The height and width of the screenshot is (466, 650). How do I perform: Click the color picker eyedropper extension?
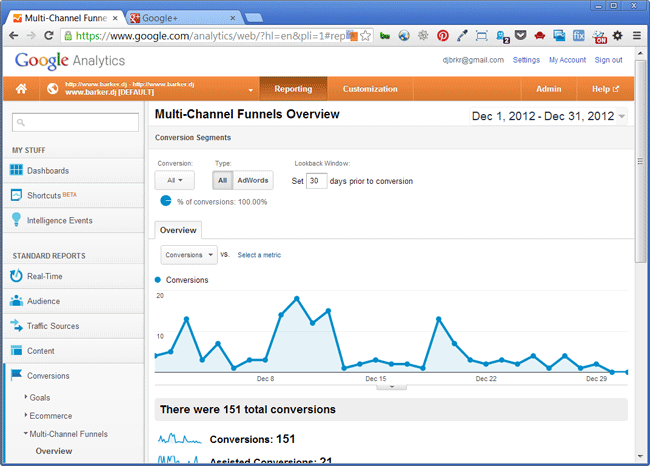(x=462, y=36)
